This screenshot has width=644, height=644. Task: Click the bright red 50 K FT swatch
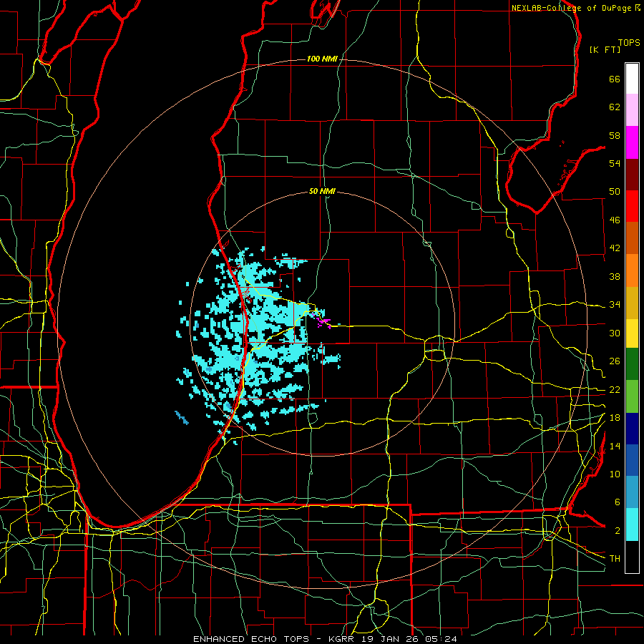pos(632,206)
